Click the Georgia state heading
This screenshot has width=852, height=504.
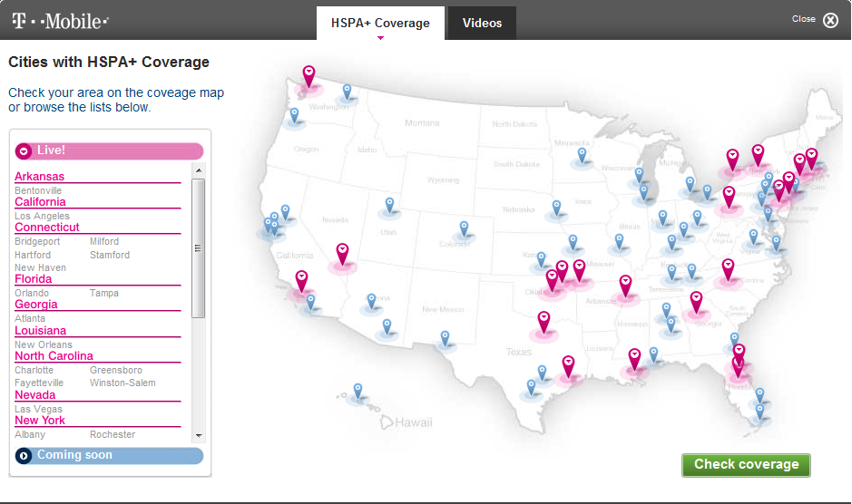[x=36, y=305]
